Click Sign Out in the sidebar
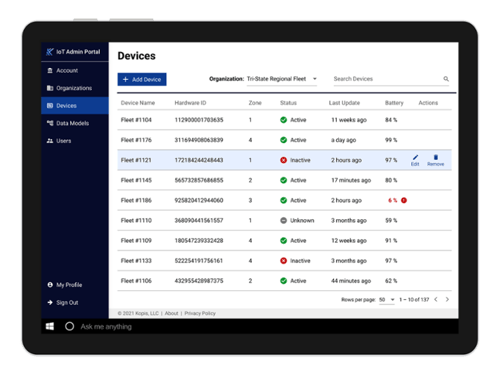The height and width of the screenshot is (375, 500). (75, 302)
